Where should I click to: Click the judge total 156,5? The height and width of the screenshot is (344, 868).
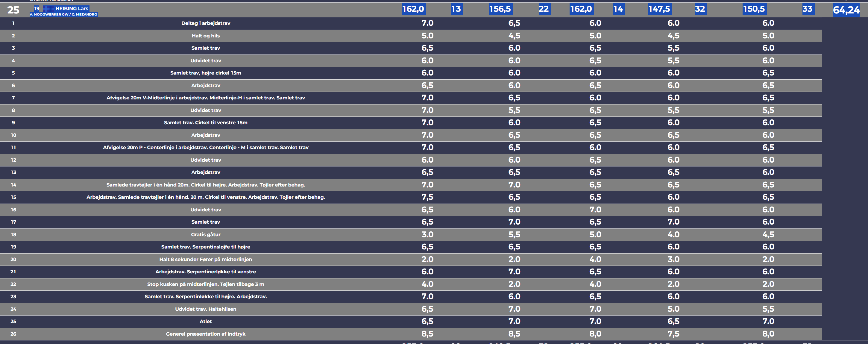[500, 9]
